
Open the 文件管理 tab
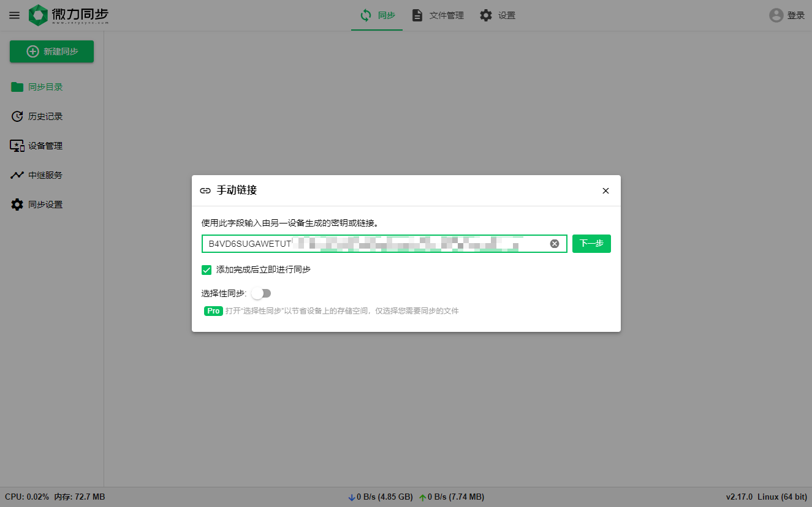coord(438,15)
